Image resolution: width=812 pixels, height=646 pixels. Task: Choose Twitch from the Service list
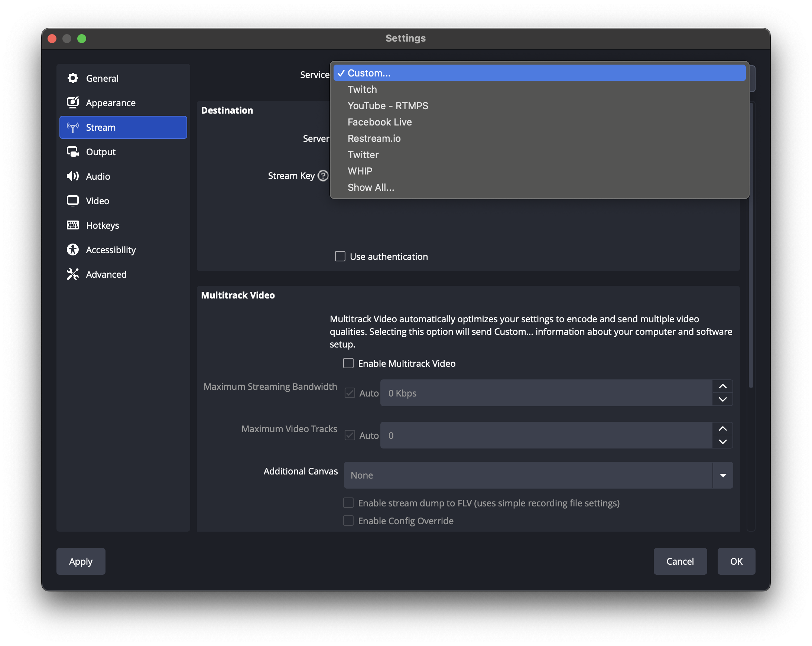362,89
